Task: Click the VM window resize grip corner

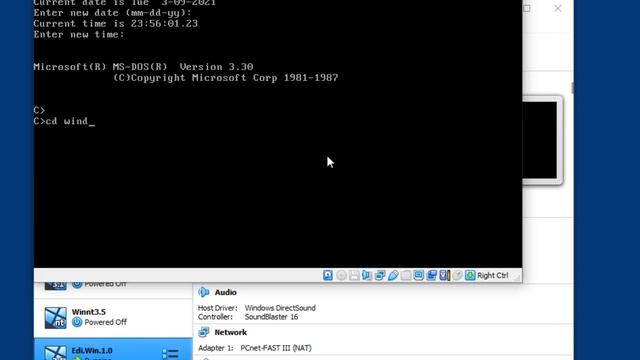Action: tap(517, 277)
